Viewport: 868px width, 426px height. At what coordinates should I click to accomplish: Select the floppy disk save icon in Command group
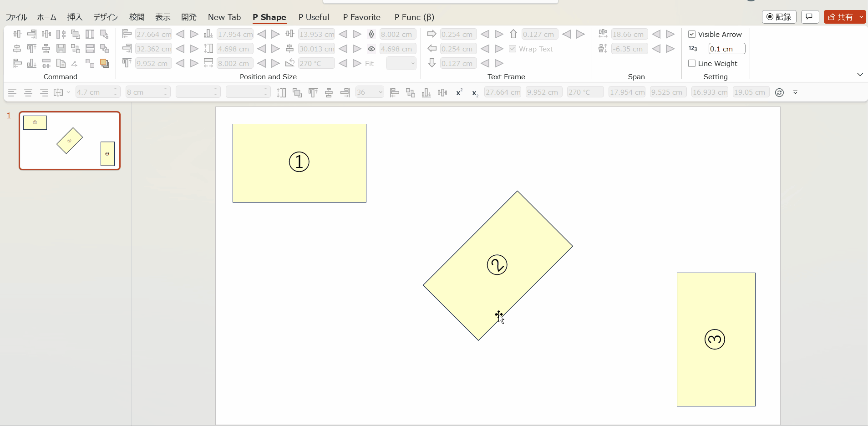[61, 49]
